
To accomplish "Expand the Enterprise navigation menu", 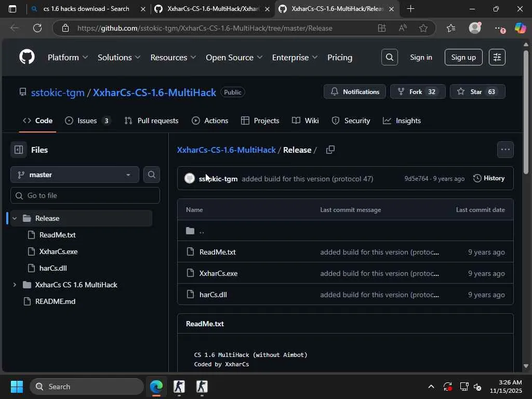I will point(295,57).
